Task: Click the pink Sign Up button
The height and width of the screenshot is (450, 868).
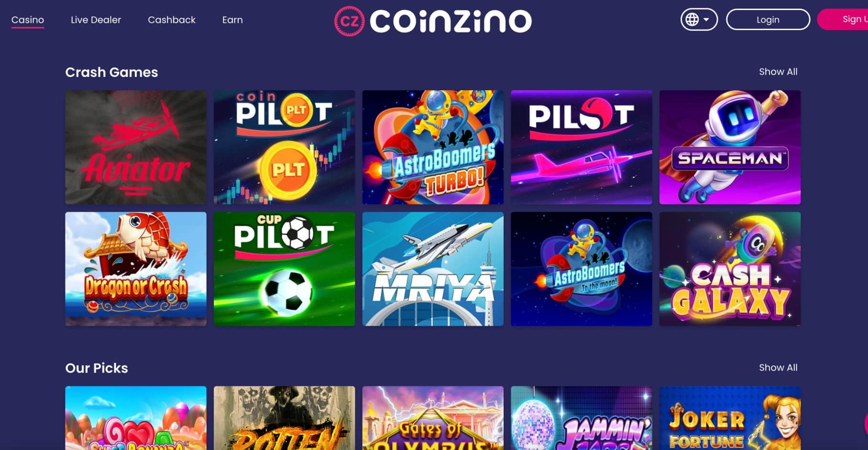Action: click(843, 19)
